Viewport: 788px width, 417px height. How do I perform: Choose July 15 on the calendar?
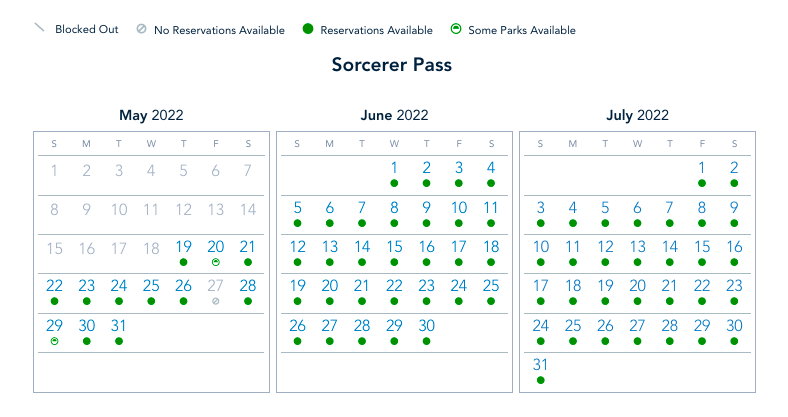coord(702,247)
